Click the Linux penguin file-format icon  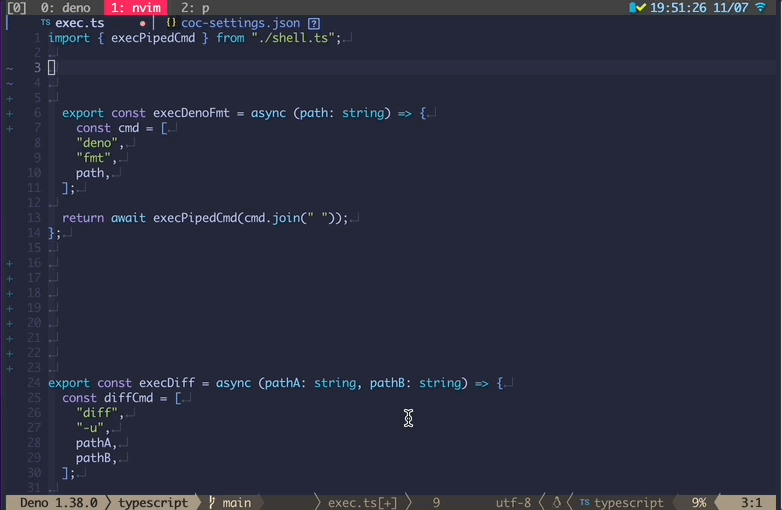coord(557,503)
